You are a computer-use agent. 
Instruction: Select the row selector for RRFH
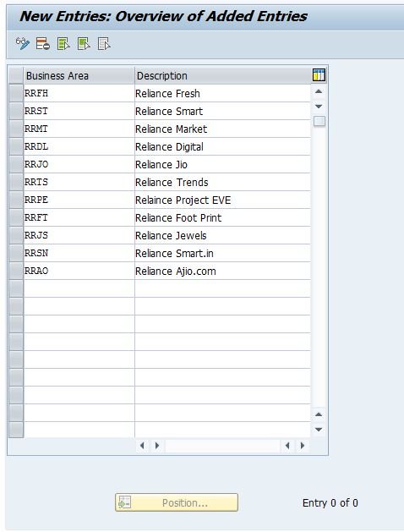click(15, 93)
